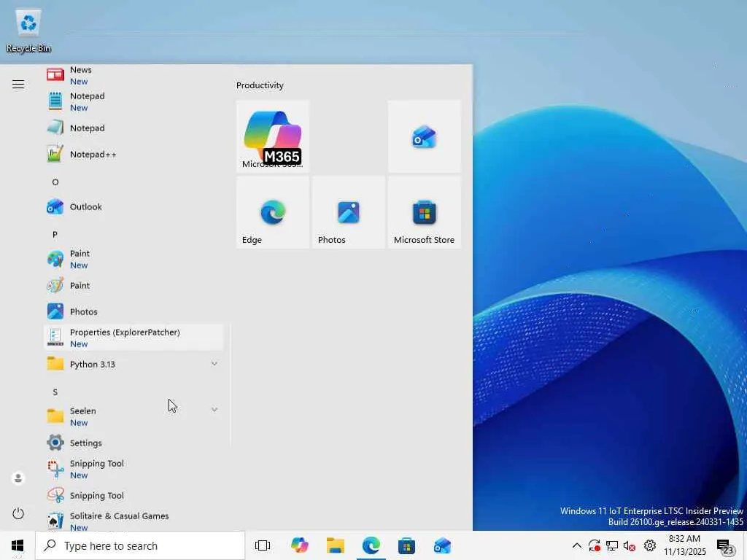Open the network tray icon
The image size is (747, 560).
click(612, 545)
